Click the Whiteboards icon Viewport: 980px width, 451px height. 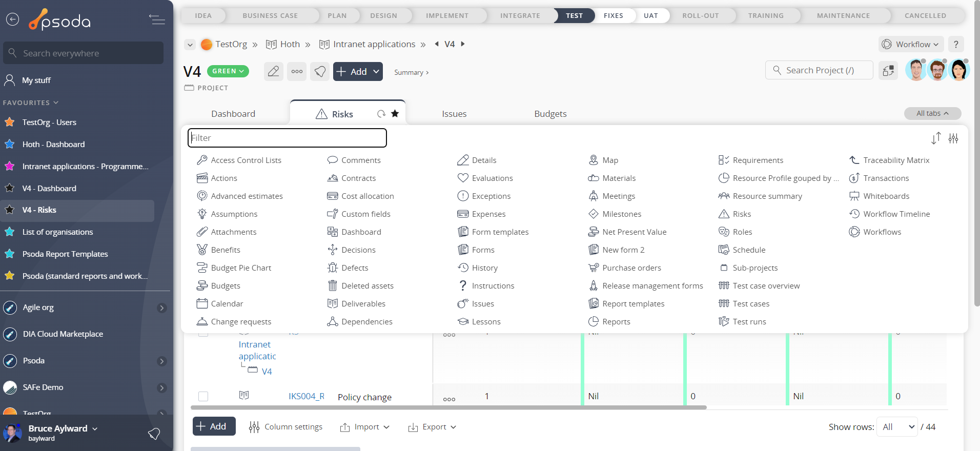point(854,196)
